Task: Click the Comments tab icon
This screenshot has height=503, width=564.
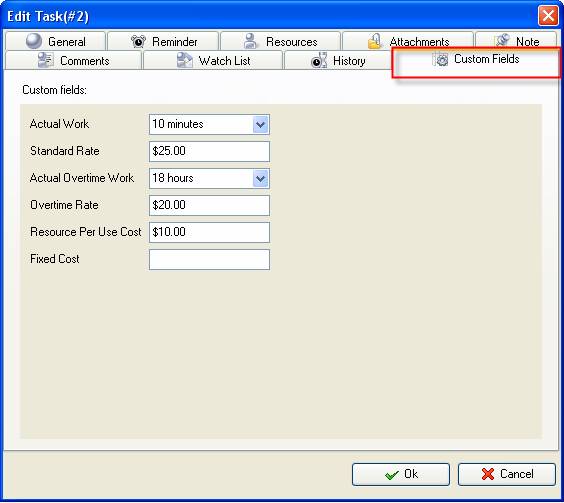Action: pyautogui.click(x=46, y=60)
